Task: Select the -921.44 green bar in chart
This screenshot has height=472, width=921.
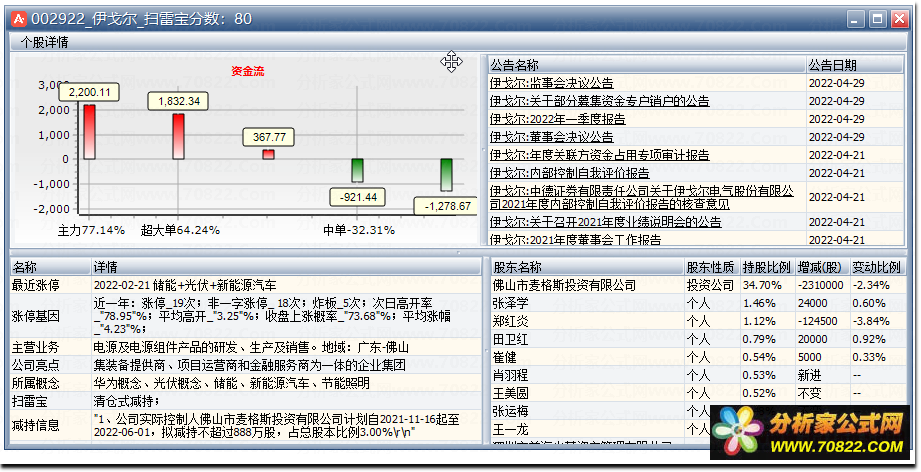Action: pos(357,170)
